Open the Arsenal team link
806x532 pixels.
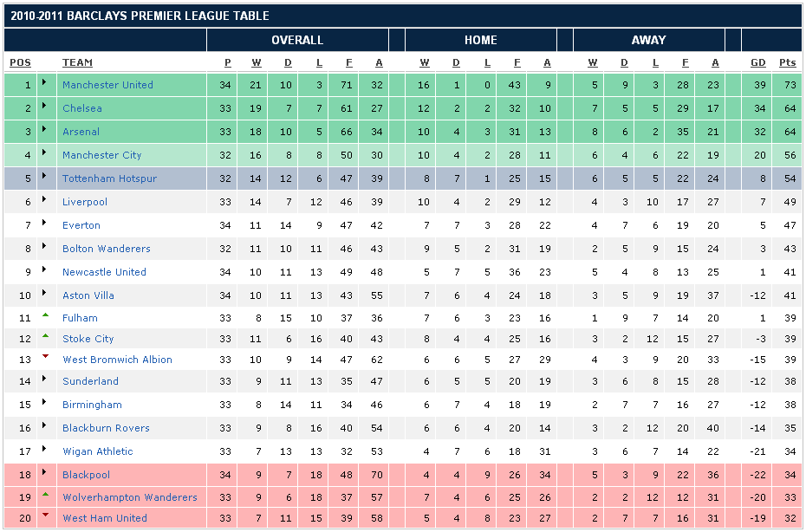pos(81,132)
